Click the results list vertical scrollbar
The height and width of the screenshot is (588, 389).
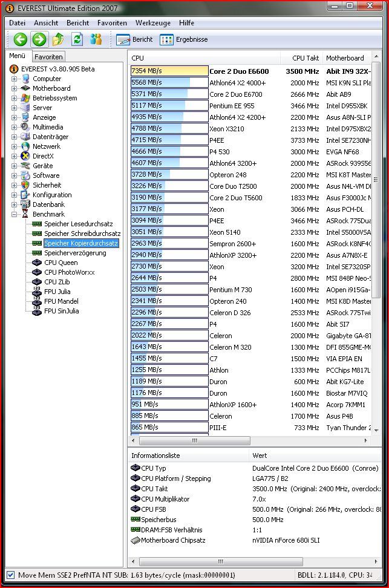coord(376,180)
